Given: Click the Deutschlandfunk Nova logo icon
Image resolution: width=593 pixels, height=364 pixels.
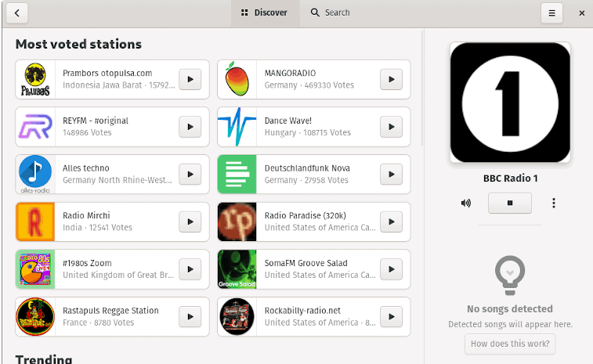Looking at the screenshot, I should pos(237,175).
